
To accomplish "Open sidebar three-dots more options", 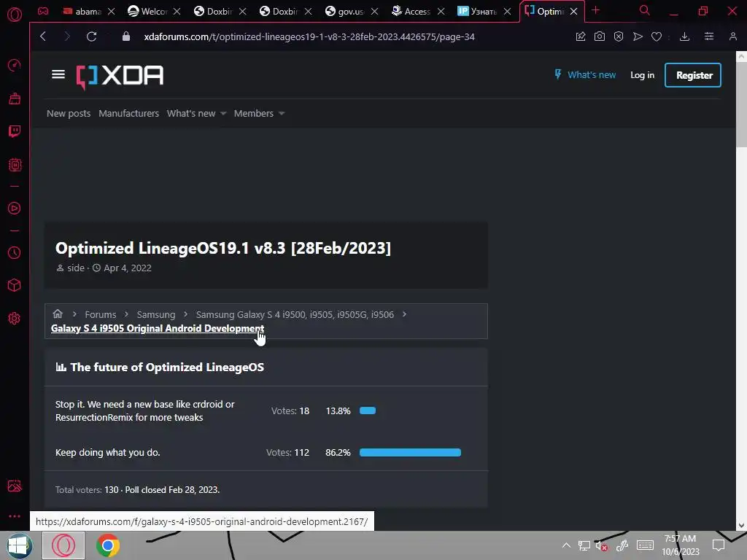I will pos(15,516).
